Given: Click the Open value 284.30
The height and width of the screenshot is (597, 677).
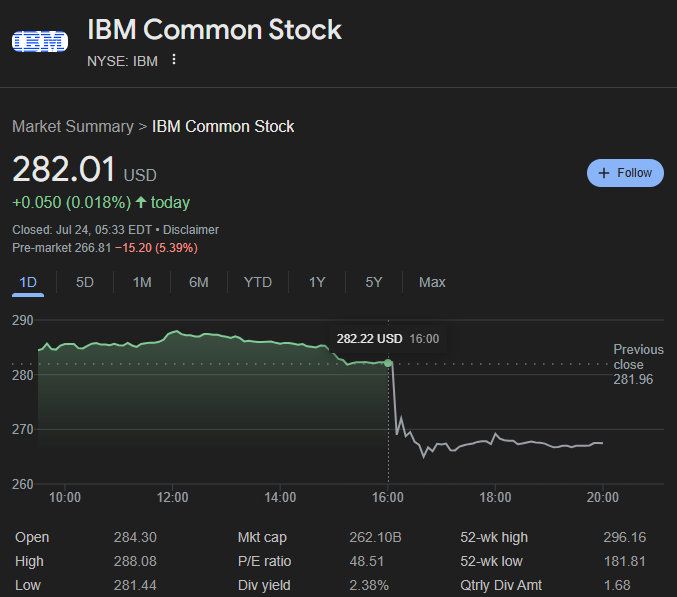Looking at the screenshot, I should [135, 537].
